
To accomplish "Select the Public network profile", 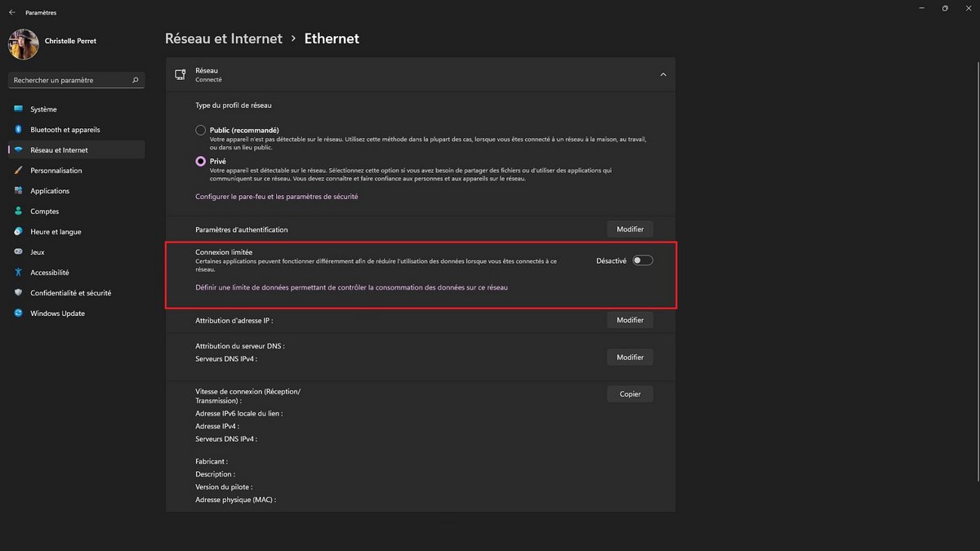I will tap(200, 130).
